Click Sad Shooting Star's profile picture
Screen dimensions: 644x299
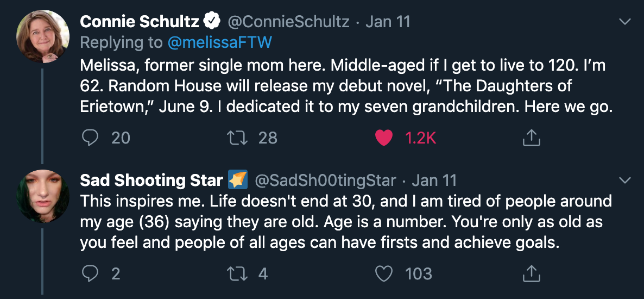click(43, 196)
